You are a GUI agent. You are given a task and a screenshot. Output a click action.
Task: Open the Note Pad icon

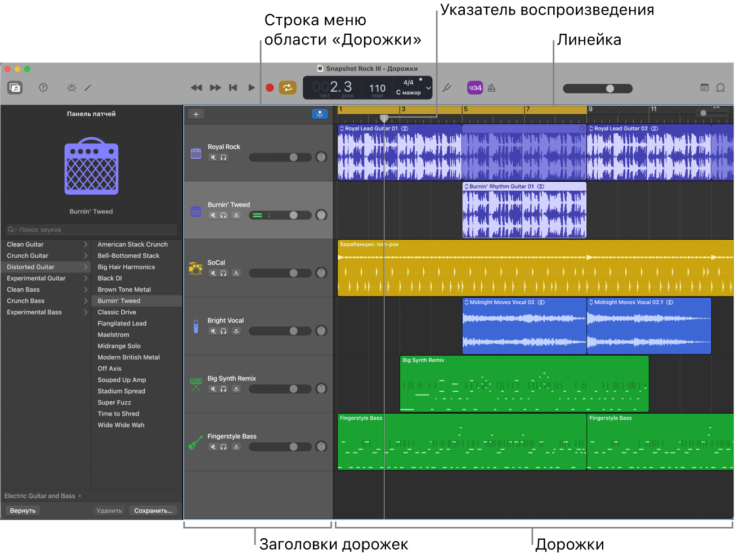click(x=705, y=88)
